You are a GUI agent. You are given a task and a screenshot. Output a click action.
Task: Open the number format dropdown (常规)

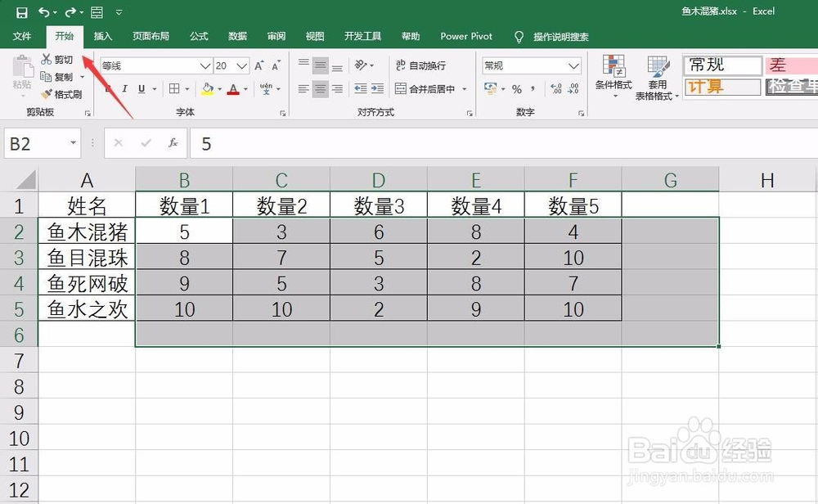pyautogui.click(x=573, y=65)
